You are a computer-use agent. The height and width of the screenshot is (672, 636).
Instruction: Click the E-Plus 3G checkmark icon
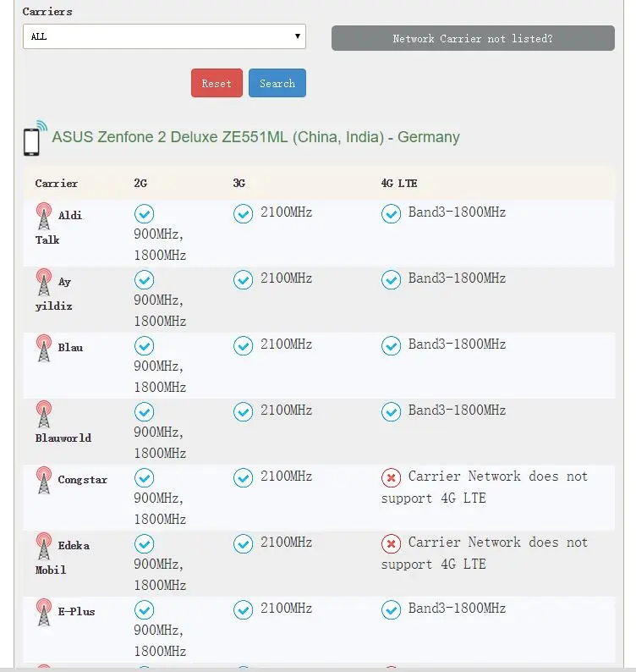pyautogui.click(x=244, y=610)
